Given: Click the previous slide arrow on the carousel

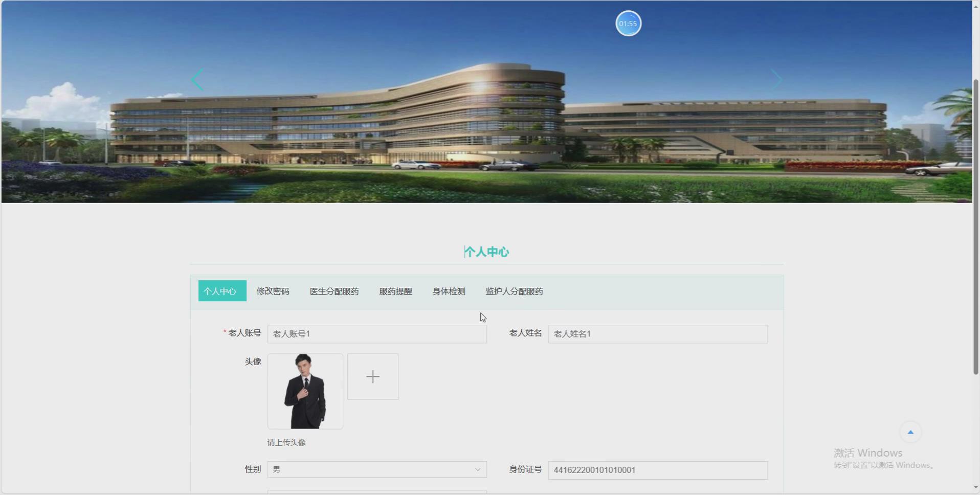Looking at the screenshot, I should [197, 79].
